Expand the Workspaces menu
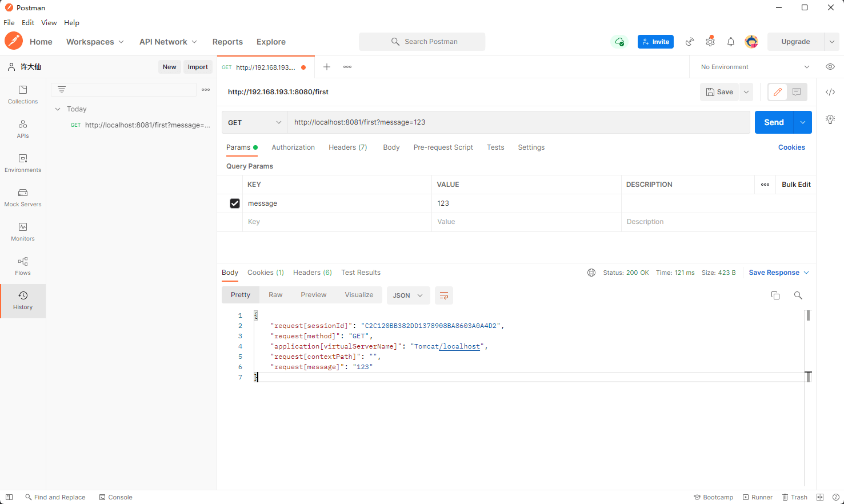Image resolution: width=844 pixels, height=504 pixels. (x=95, y=42)
